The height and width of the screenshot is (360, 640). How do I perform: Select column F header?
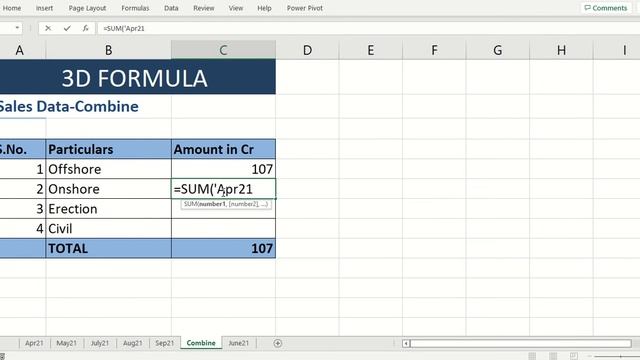tap(434, 50)
